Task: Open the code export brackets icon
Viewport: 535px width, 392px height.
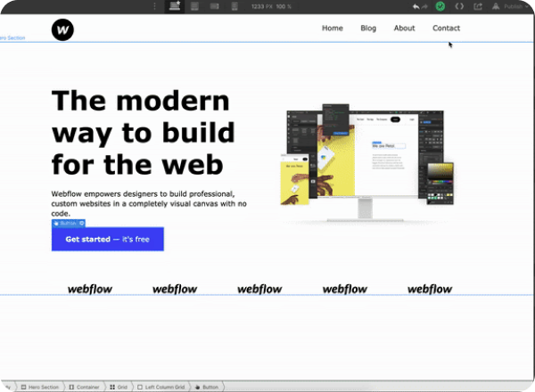Action: (459, 6)
